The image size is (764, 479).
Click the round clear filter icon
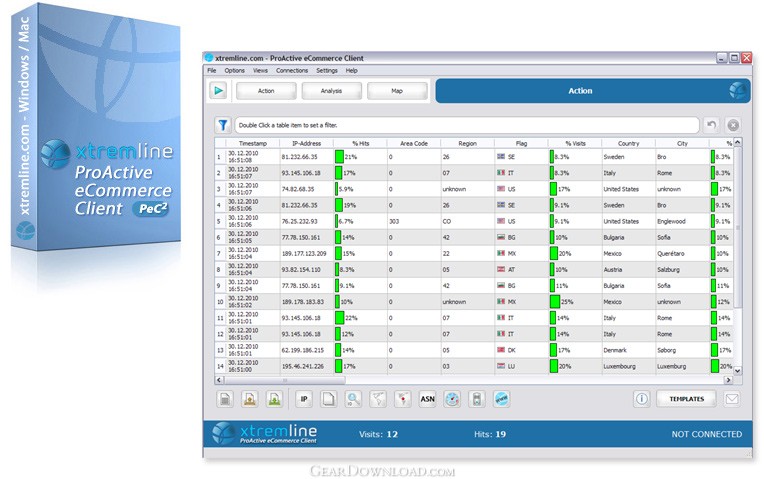[x=733, y=125]
